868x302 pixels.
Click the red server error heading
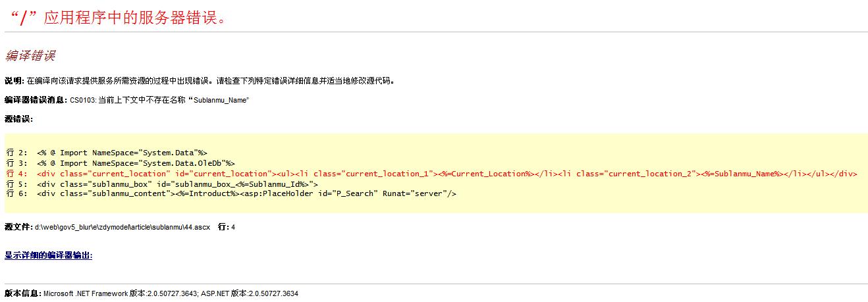119,17
